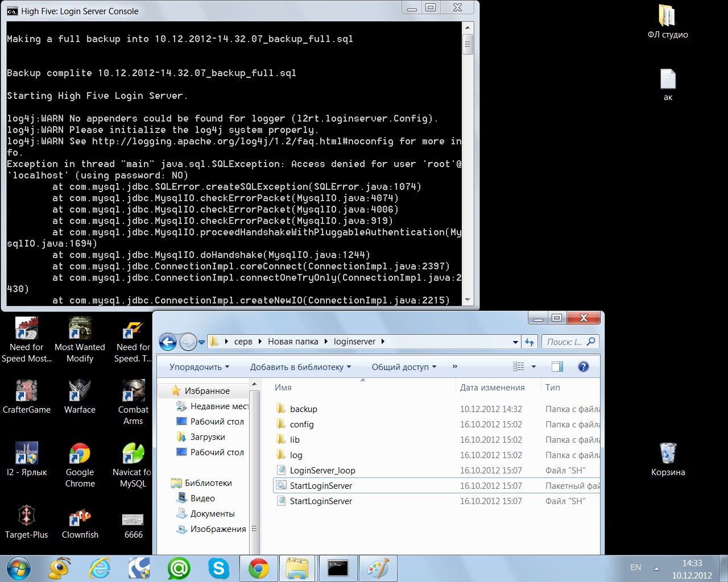Expand the toolbar overflow chevron
728x582 pixels.
tap(454, 367)
